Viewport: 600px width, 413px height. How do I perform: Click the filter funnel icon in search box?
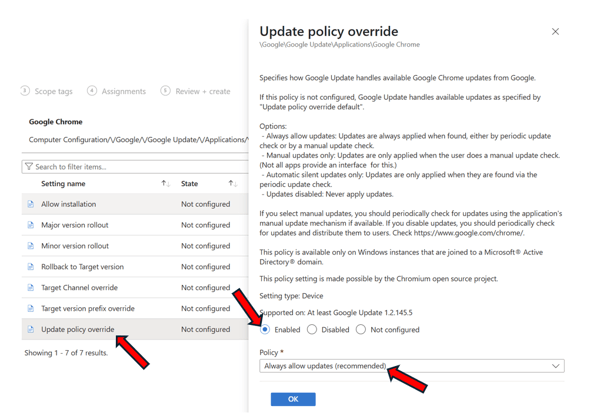point(29,167)
